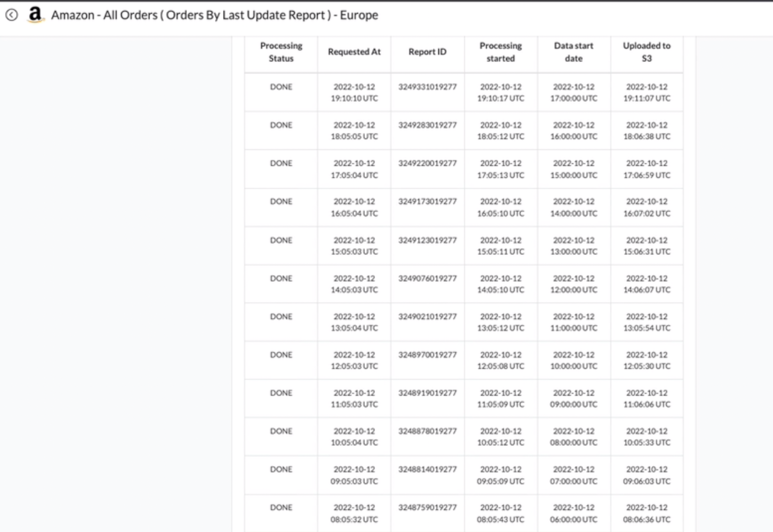773x532 pixels.
Task: Click Data start date 13:00:00 UTC cell
Action: click(x=574, y=246)
